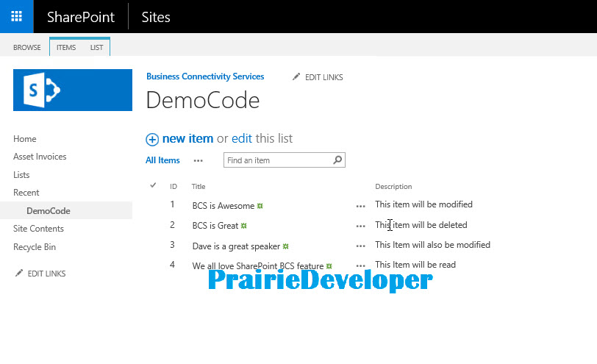Click SharePoint in the top bar
597x364 pixels.
[x=81, y=17]
